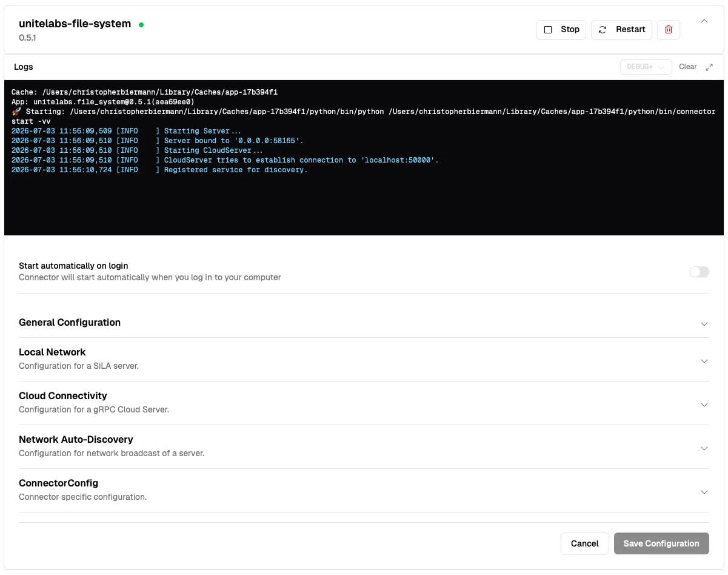Click the unitelabs-file-system title
The width and height of the screenshot is (728, 575).
(75, 24)
